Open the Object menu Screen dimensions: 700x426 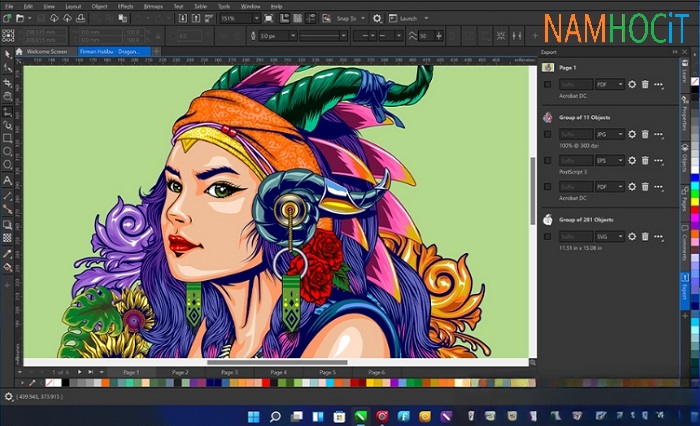pyautogui.click(x=99, y=6)
